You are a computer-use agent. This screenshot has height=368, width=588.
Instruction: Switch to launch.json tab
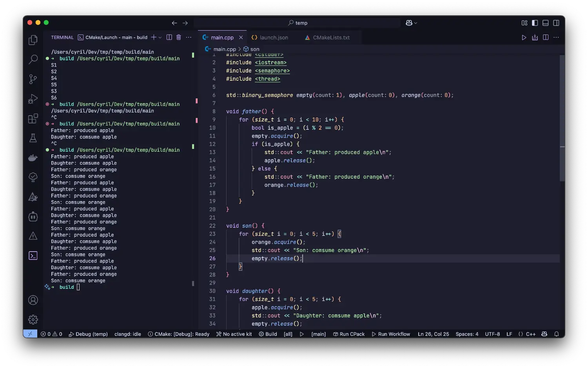[274, 38]
